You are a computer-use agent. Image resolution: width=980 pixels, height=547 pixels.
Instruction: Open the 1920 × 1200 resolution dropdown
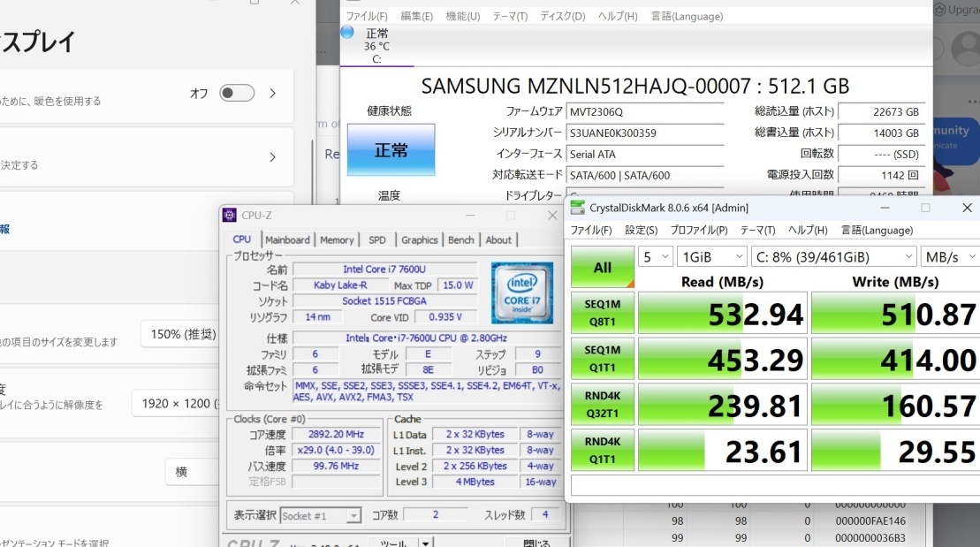(176, 404)
